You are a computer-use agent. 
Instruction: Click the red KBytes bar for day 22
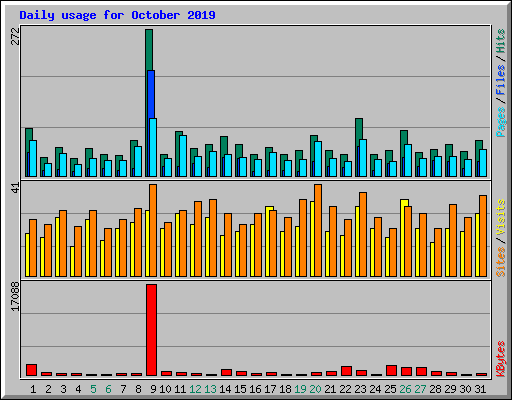click(x=346, y=371)
